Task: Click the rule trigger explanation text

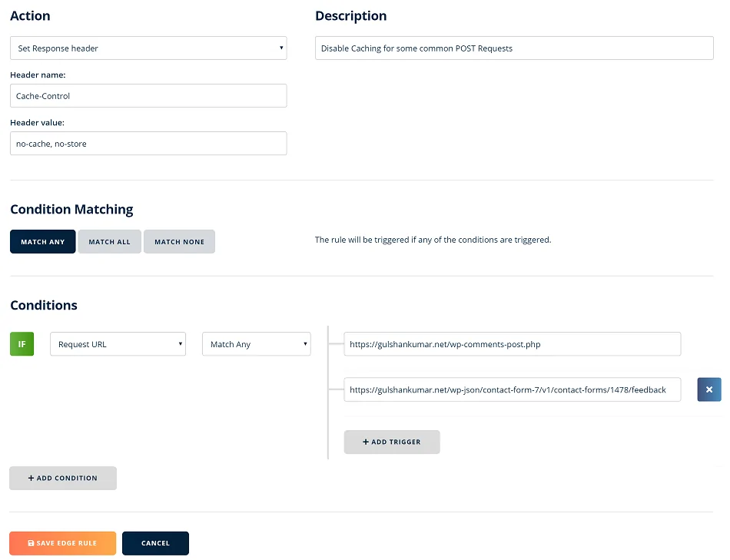Action: pos(433,240)
